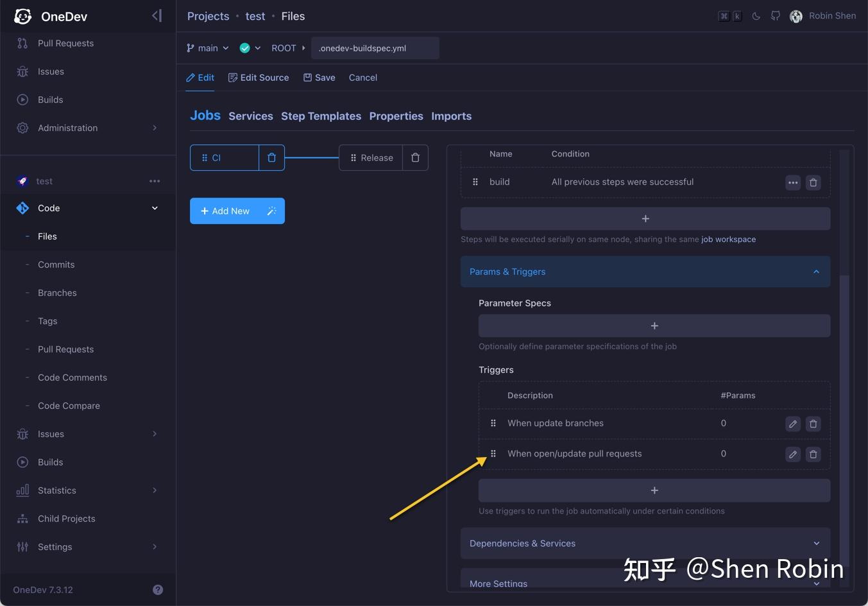Screen dimensions: 868x606
Task: Open the main branch dropdown
Action: pos(207,48)
